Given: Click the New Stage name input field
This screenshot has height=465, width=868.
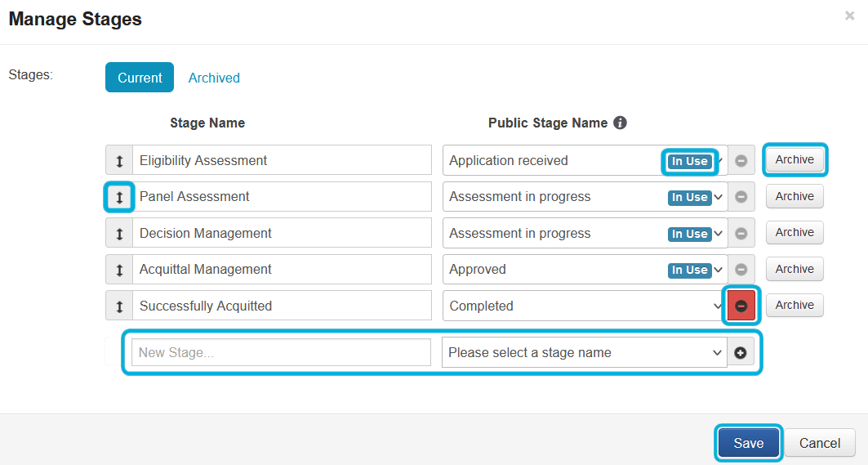Looking at the screenshot, I should coord(281,353).
